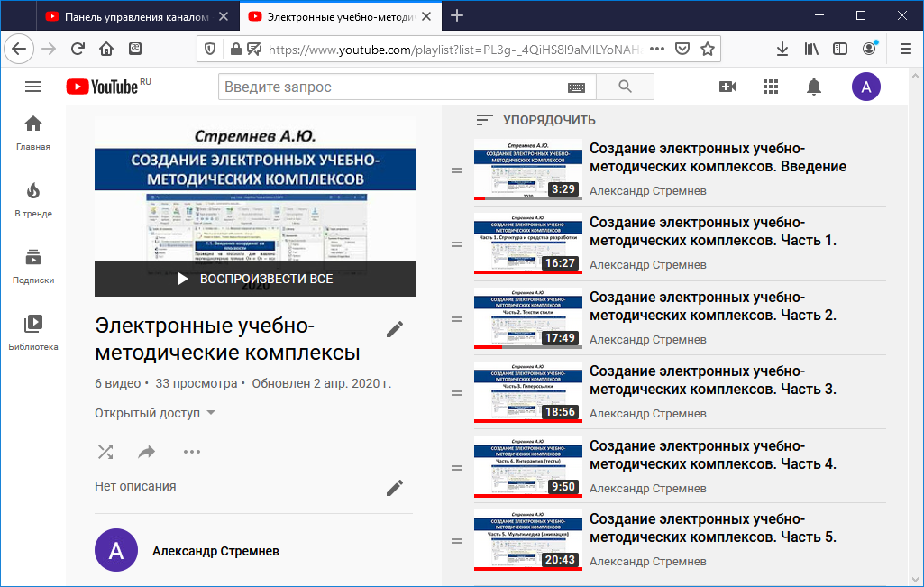Screen dimensions: 924x587
Task: Open the create video camera icon
Action: (727, 87)
